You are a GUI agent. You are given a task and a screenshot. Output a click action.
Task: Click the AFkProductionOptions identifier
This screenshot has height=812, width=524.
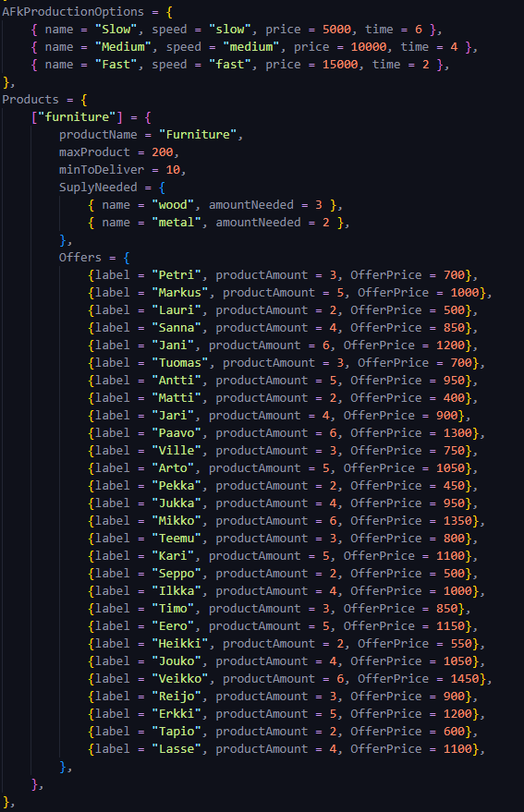coord(73,11)
